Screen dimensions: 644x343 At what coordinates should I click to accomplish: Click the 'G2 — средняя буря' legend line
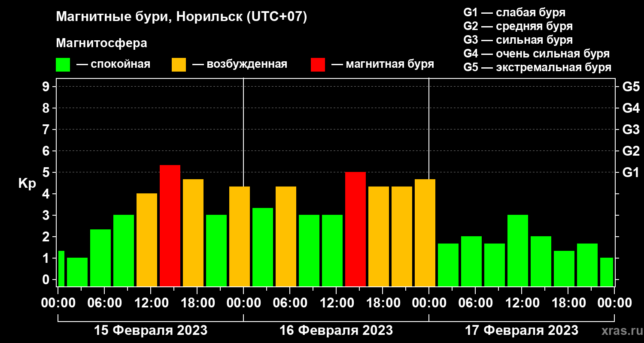pos(518,26)
